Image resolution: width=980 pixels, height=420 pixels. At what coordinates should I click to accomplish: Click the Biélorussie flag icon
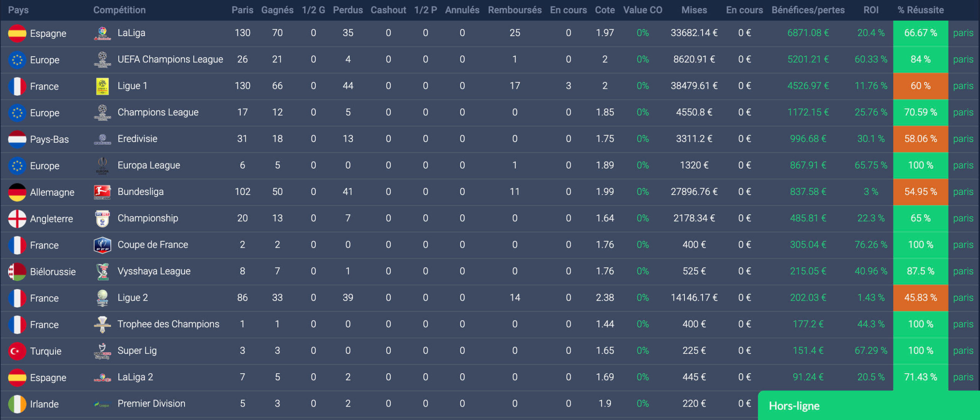17,272
